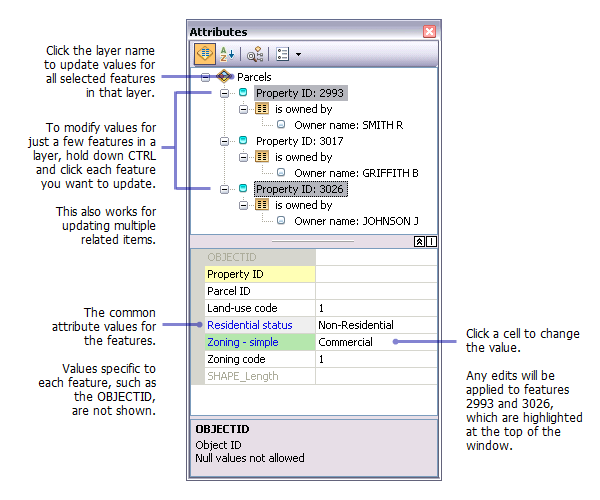The width and height of the screenshot is (600, 500).
Task: Select Property ID: 3017 in the tree
Action: tap(300, 141)
